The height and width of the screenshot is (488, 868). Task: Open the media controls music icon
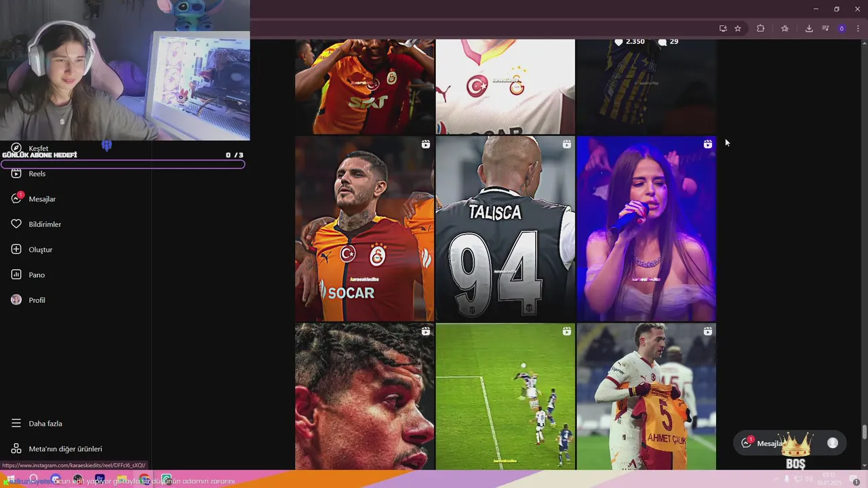click(825, 28)
